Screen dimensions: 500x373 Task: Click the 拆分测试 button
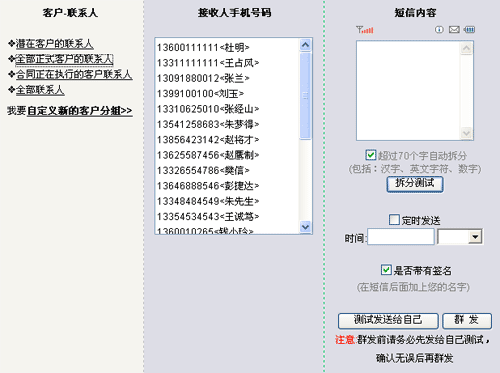pyautogui.click(x=415, y=184)
